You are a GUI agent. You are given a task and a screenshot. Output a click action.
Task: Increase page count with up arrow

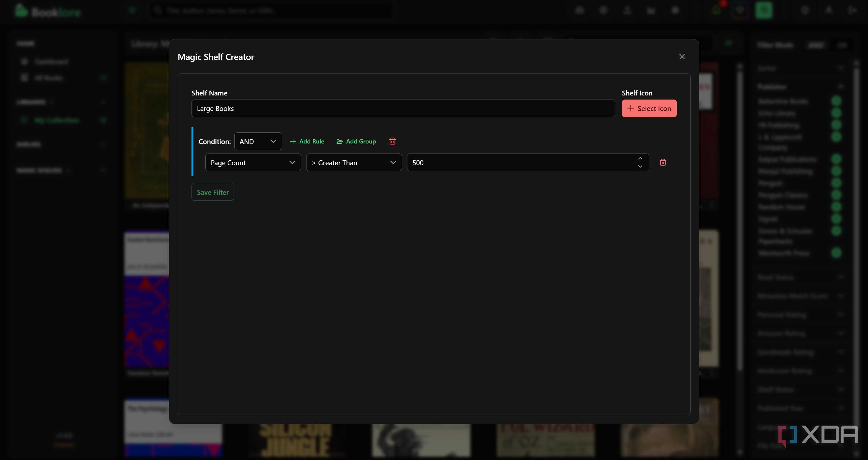coord(640,158)
